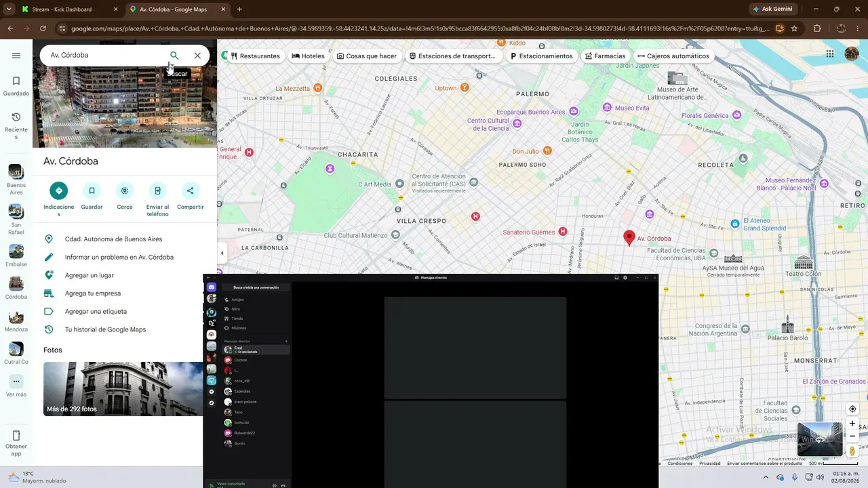Viewport: 868px width, 488px height.
Task: Filter the map by Restaurantes
Action: pos(255,56)
